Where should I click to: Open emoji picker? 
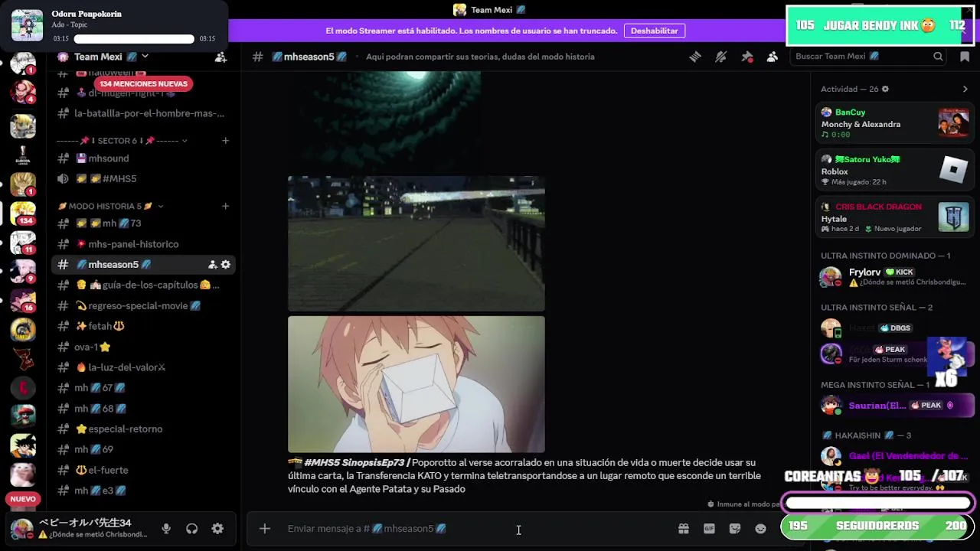[x=760, y=529]
